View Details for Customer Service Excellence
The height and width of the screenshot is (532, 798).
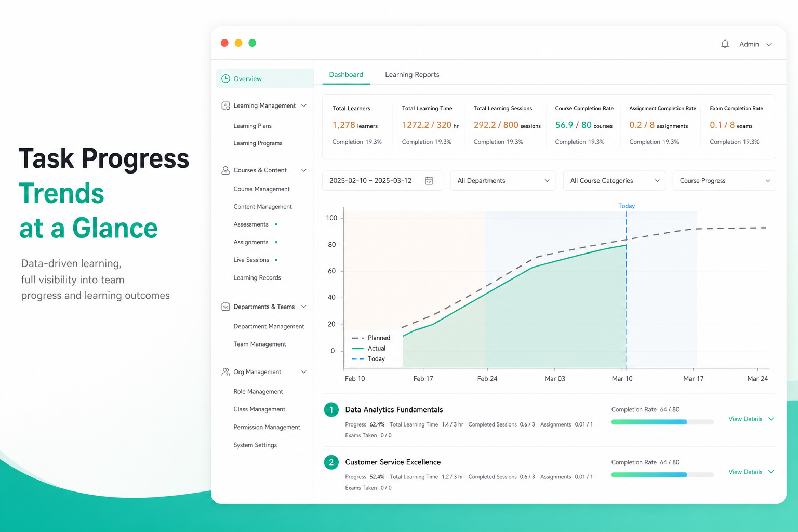(751, 472)
